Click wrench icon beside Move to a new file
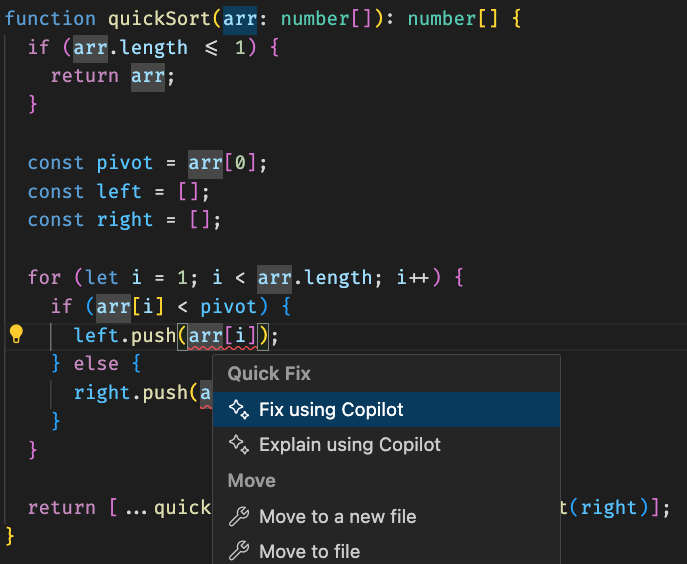The image size is (687, 564). click(238, 517)
